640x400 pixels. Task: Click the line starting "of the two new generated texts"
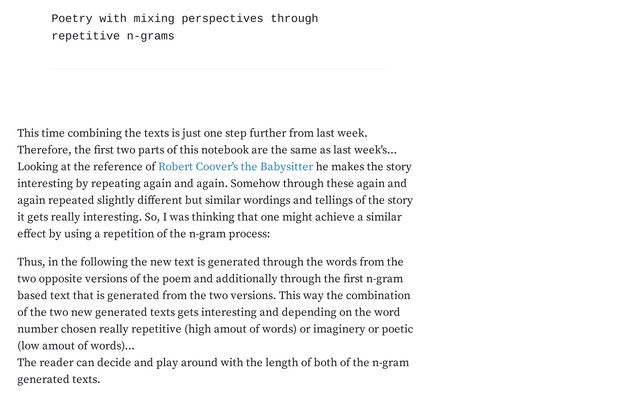[x=215, y=313]
